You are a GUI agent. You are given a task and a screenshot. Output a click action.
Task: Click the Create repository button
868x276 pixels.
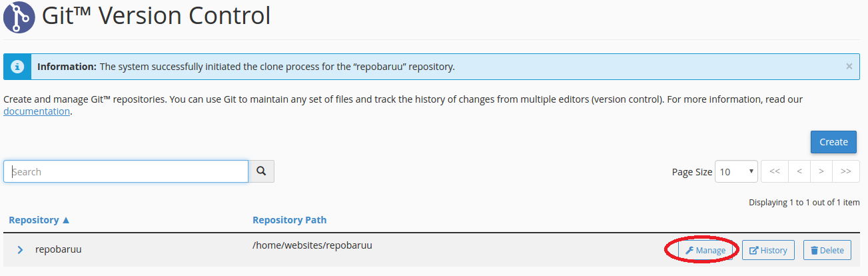click(833, 141)
